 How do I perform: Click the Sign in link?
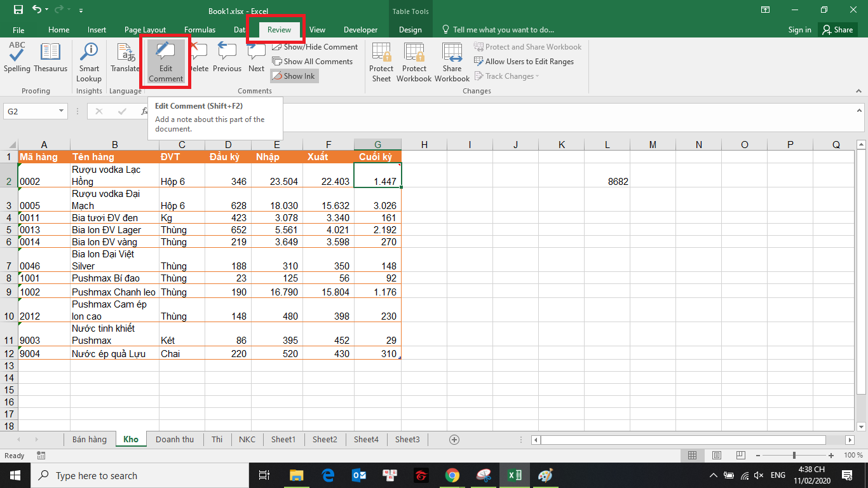[x=799, y=29]
